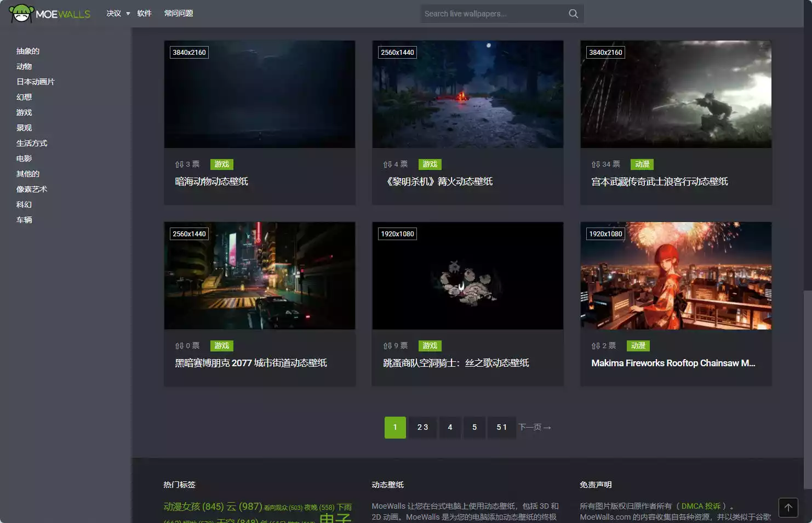Click the vote arrows icon for 宫本武藏传奇武士浪客行动态壁纸
Image resolution: width=812 pixels, height=523 pixels.
point(596,164)
